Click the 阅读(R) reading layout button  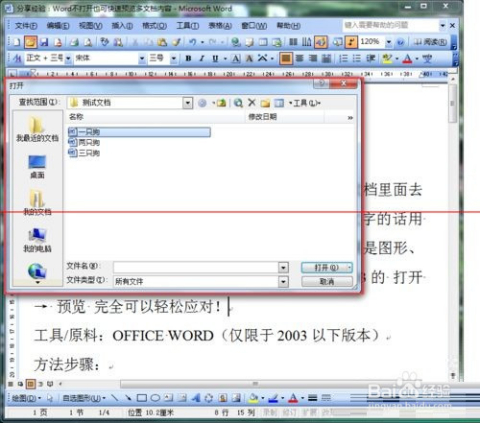point(430,42)
